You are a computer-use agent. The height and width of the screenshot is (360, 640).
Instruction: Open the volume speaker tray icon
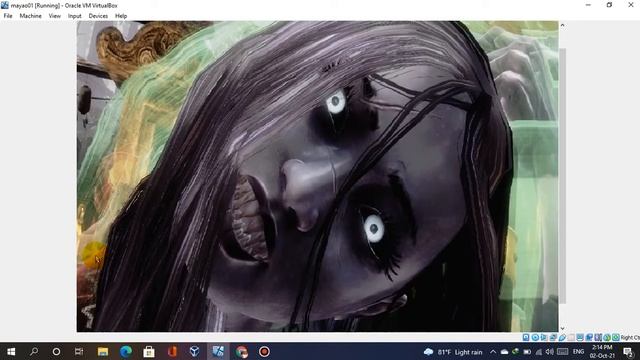tap(550, 352)
